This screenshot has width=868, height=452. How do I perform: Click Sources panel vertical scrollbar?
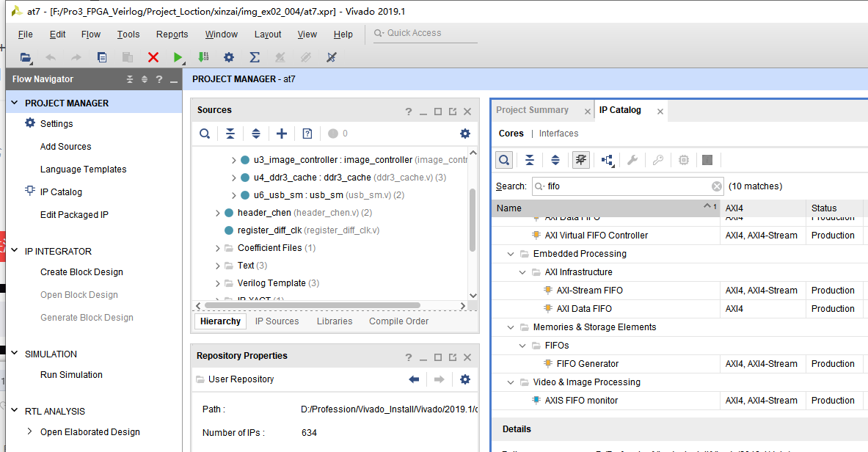[x=473, y=220]
